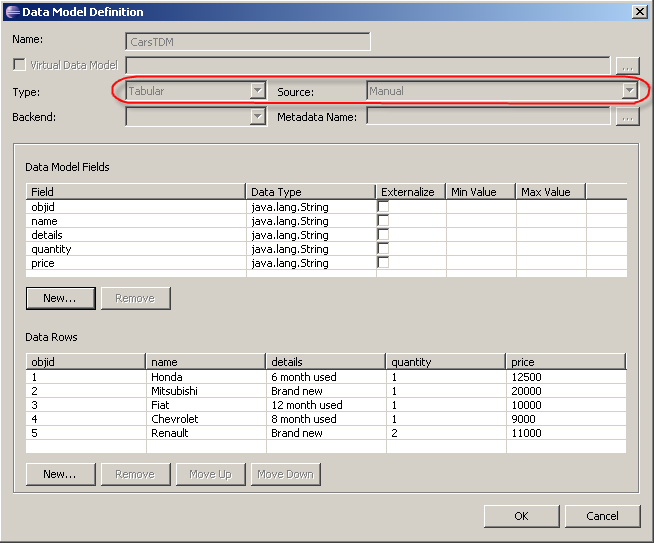Sort by the quantity column header
This screenshot has height=543, width=654.
445,362
